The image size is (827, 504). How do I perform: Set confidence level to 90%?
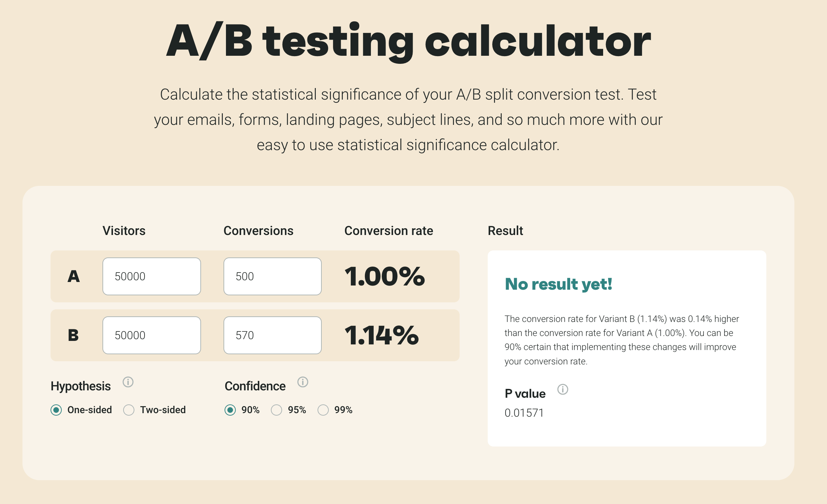(x=230, y=410)
